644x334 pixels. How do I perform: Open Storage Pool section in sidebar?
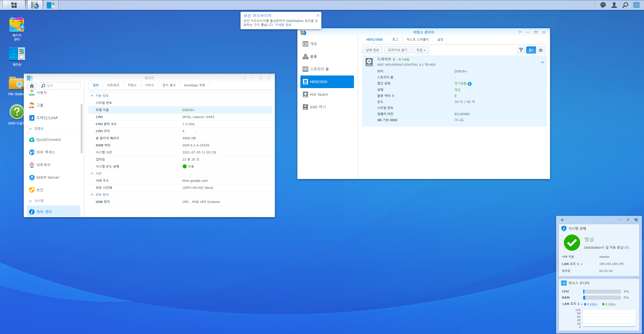point(319,69)
